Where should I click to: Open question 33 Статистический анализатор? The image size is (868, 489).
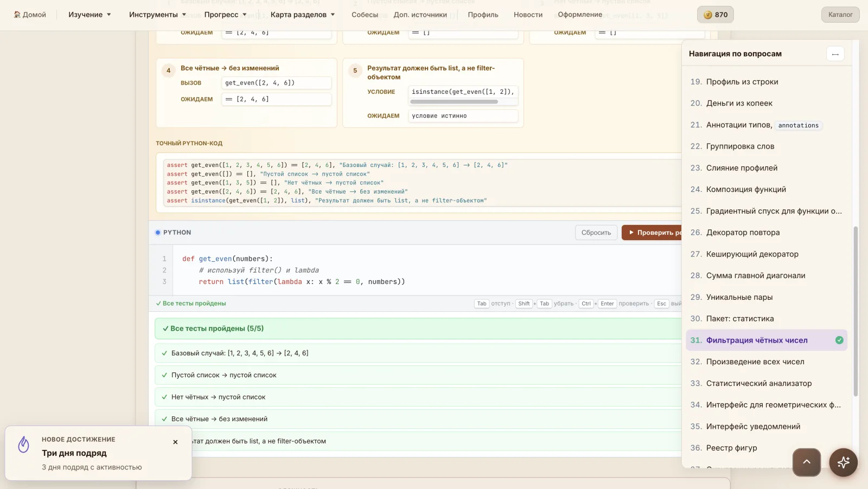[x=766, y=383]
